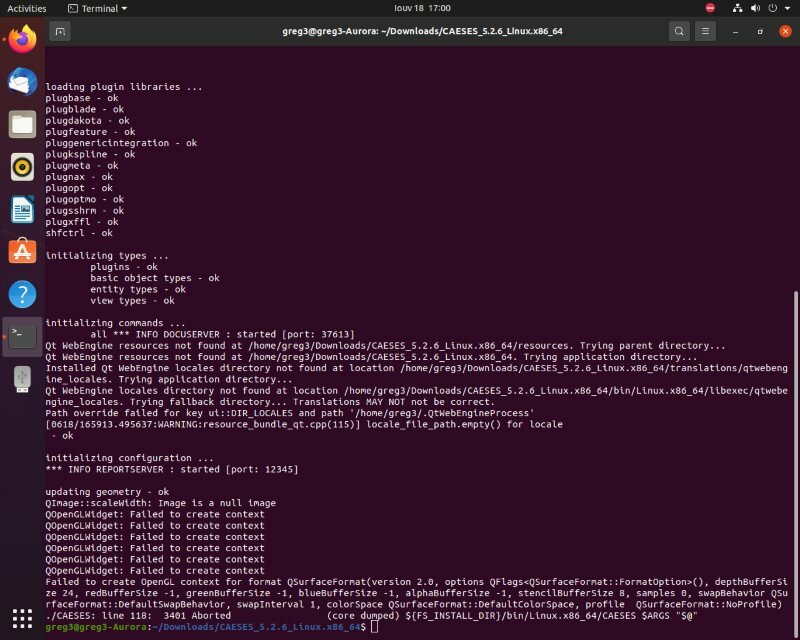The width and height of the screenshot is (800, 640).
Task: Click the REPORTSERVER started port 12345 line
Action: [x=172, y=470]
